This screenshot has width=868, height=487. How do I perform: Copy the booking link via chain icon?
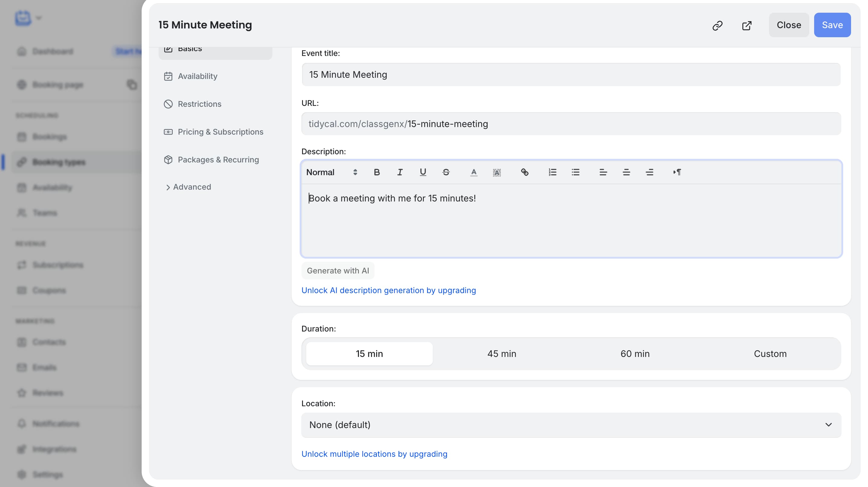tap(717, 25)
